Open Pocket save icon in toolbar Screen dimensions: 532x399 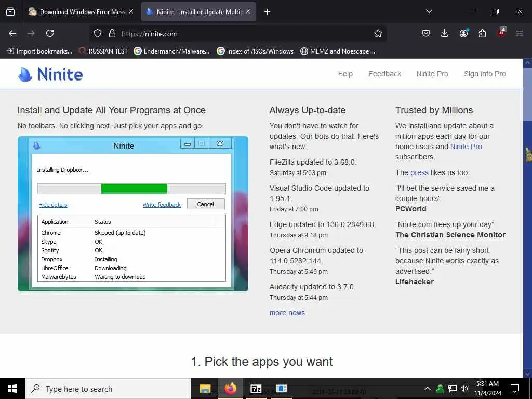click(x=426, y=33)
